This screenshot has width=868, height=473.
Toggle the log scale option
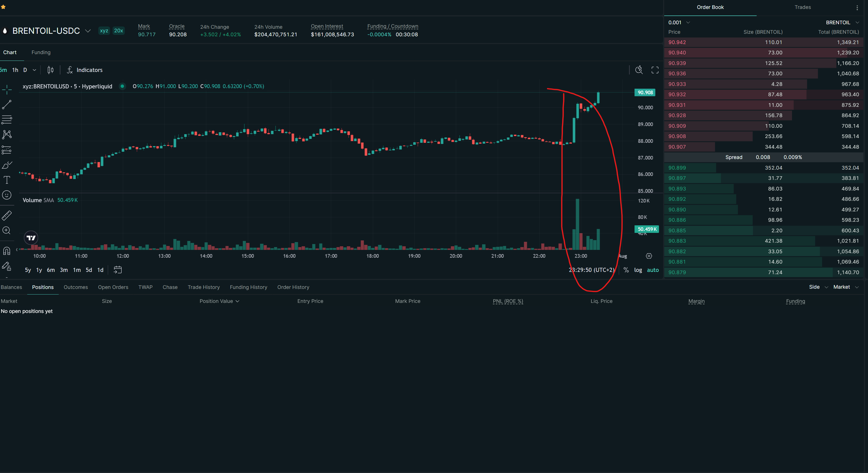pyautogui.click(x=638, y=270)
